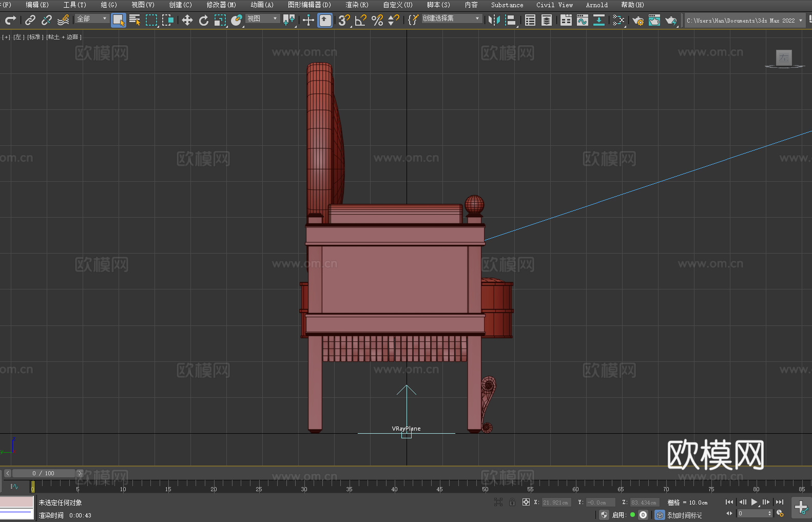Go to start frame button

729,502
